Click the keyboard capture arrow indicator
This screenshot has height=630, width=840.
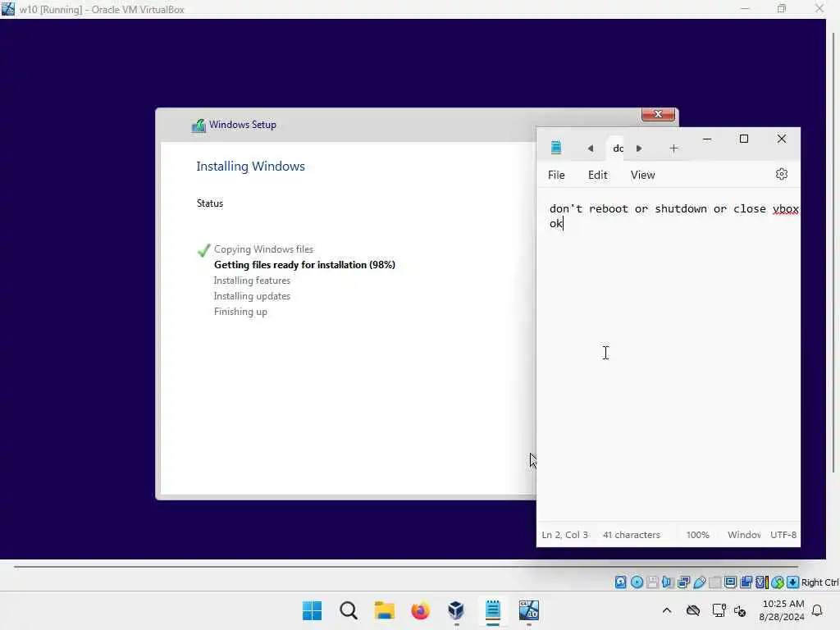[x=793, y=582]
